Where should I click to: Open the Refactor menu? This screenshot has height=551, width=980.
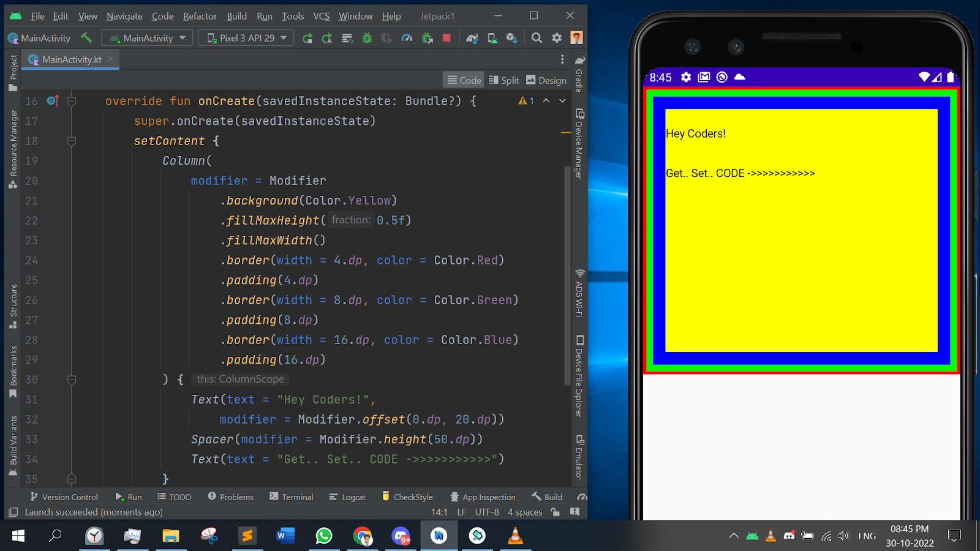pyautogui.click(x=200, y=16)
